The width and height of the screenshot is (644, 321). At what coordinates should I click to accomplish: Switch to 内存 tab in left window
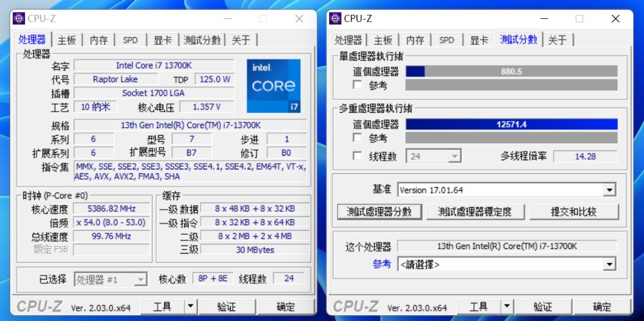click(x=98, y=40)
